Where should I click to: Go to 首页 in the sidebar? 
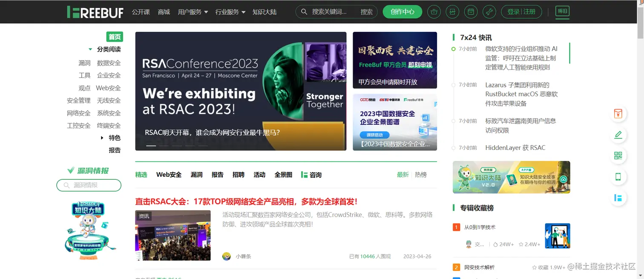[115, 37]
